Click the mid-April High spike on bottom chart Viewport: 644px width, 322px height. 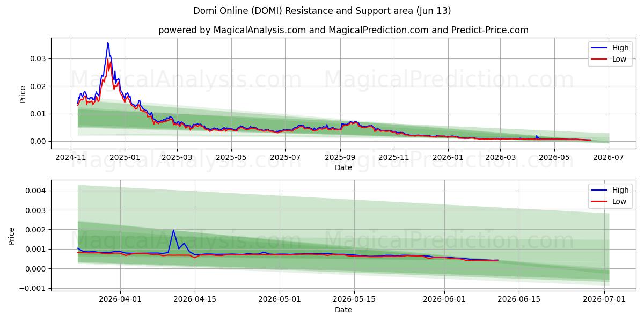coord(173,230)
